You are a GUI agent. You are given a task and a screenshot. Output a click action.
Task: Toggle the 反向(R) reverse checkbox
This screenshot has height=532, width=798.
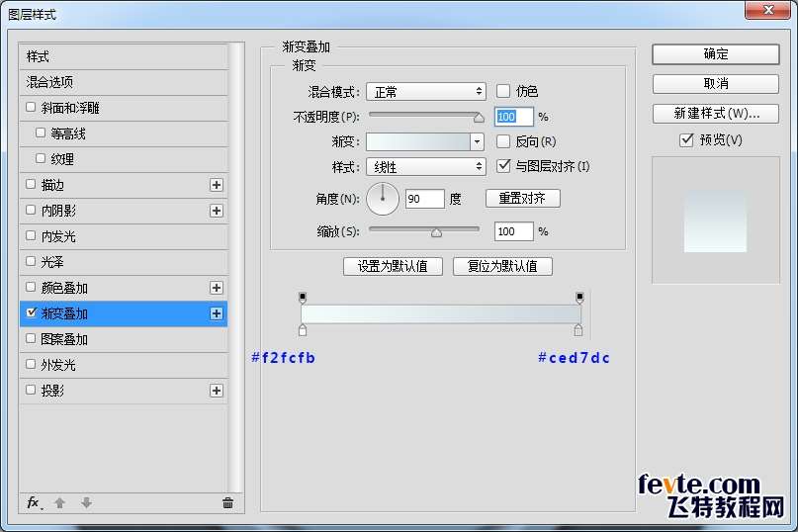(x=502, y=141)
